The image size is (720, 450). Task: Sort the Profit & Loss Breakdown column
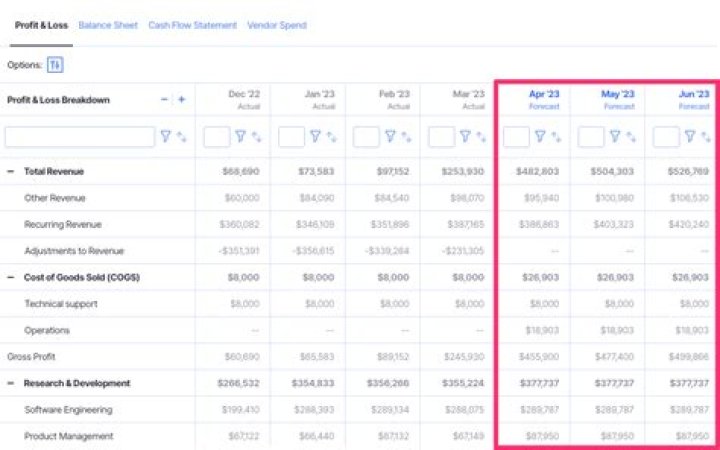(181, 137)
